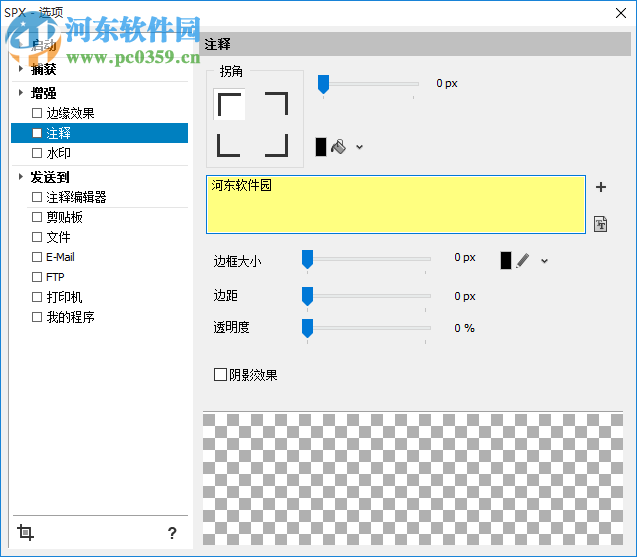Expand the 增强 section arrow
The width and height of the screenshot is (637, 557).
tap(21, 93)
